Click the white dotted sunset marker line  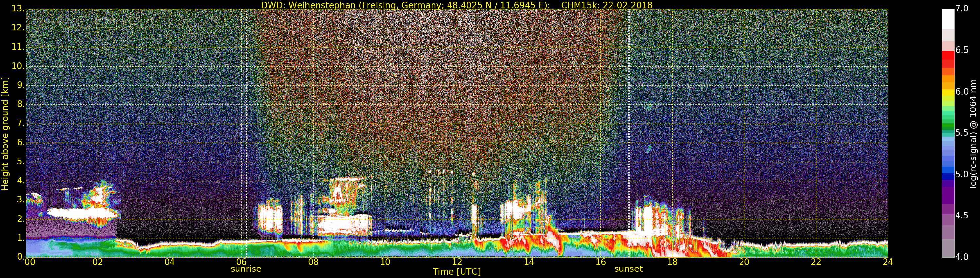point(629,133)
